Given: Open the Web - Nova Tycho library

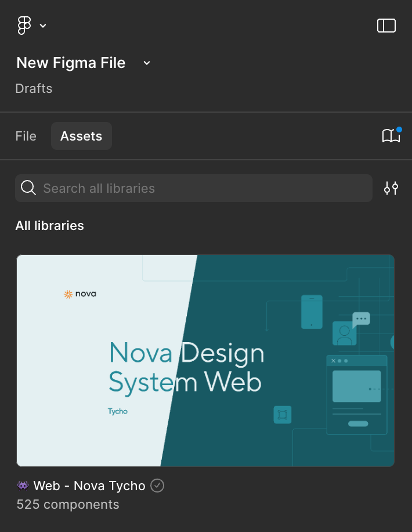Looking at the screenshot, I should 89,486.
